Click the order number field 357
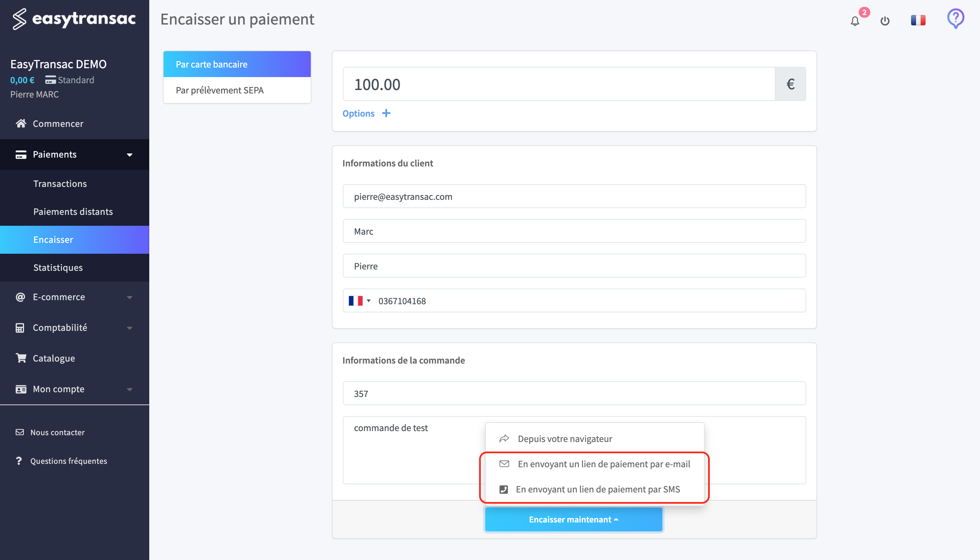Viewport: 980px width, 560px height. tap(574, 394)
